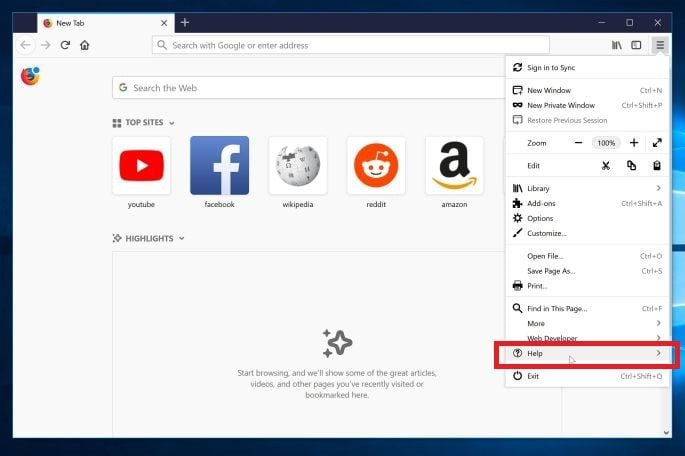Copy using the Edit row copy icon
685x456 pixels.
(x=631, y=166)
